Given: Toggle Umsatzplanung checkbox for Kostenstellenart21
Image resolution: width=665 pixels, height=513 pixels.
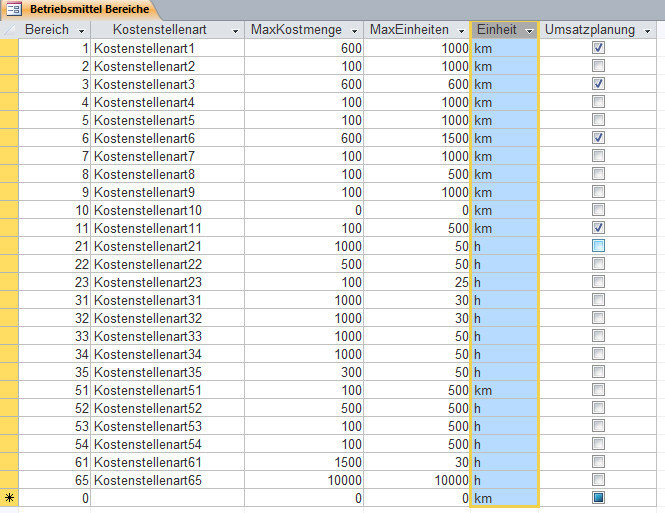Looking at the screenshot, I should tap(598, 245).
